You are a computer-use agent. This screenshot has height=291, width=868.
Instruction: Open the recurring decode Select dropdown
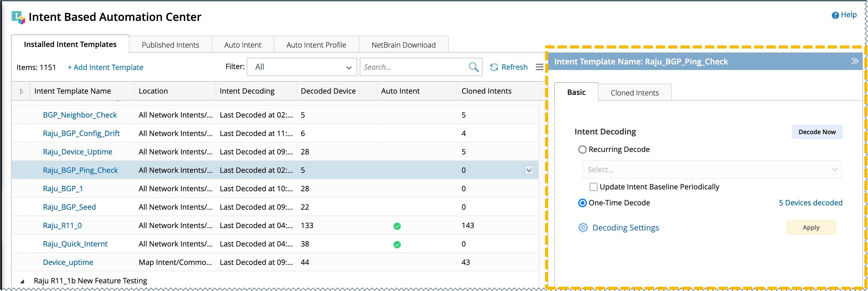712,170
